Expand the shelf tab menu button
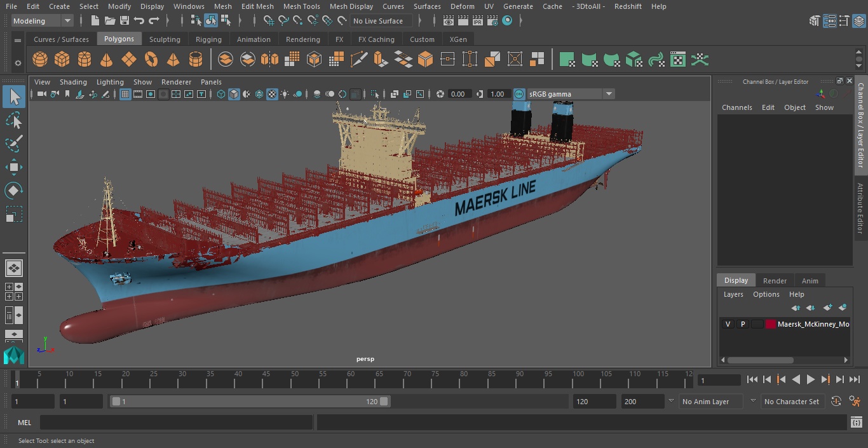 [18, 39]
